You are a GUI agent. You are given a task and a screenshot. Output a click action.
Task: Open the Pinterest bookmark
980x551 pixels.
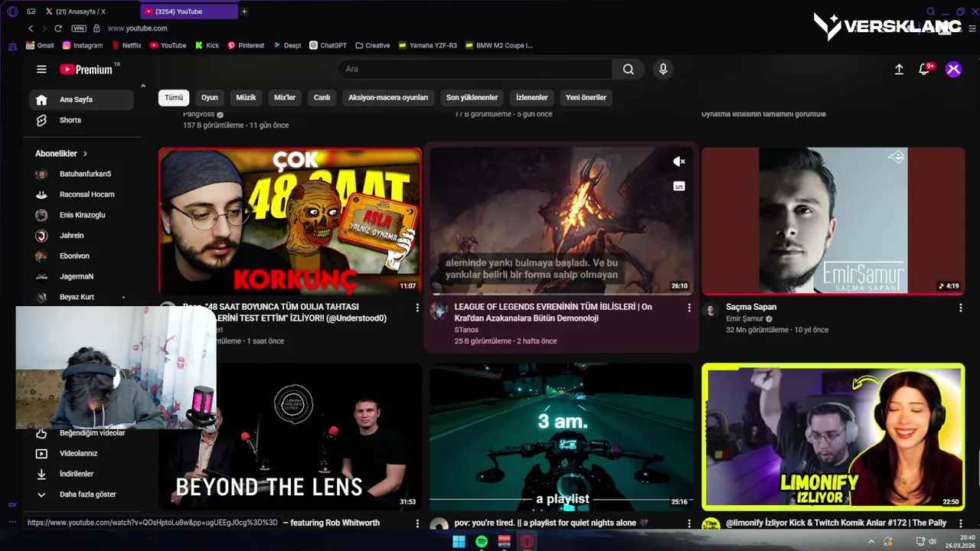(x=246, y=45)
